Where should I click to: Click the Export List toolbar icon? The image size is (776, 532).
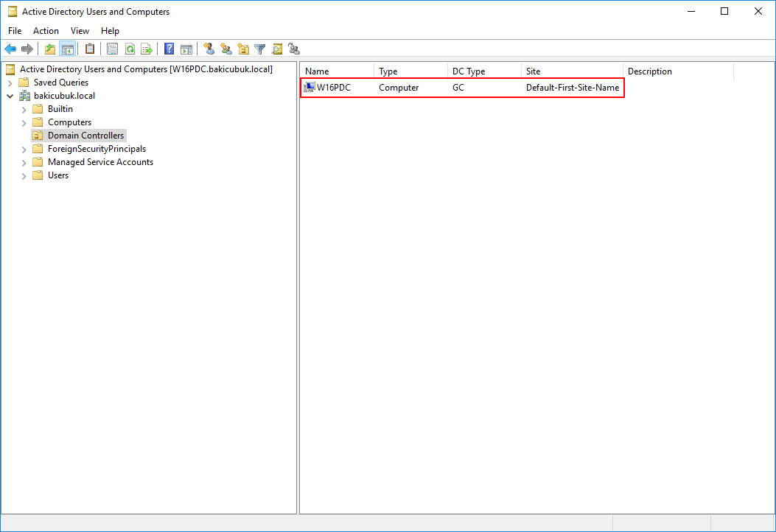147,49
